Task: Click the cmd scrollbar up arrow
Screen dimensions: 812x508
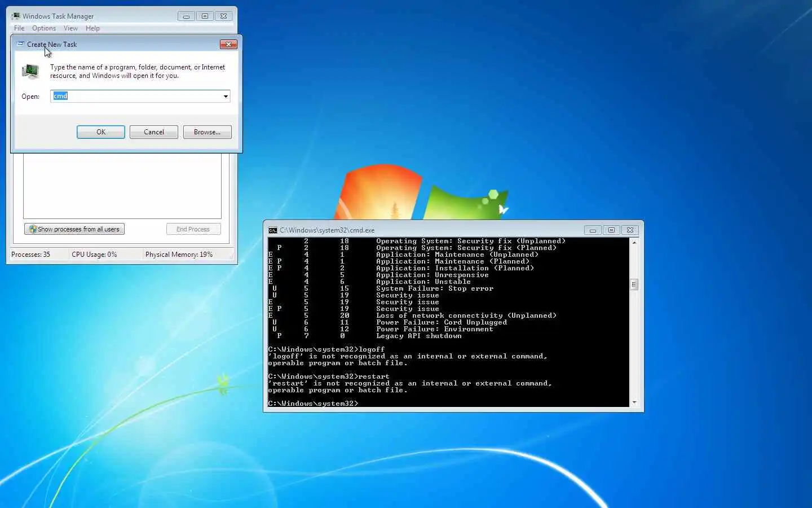Action: point(634,243)
